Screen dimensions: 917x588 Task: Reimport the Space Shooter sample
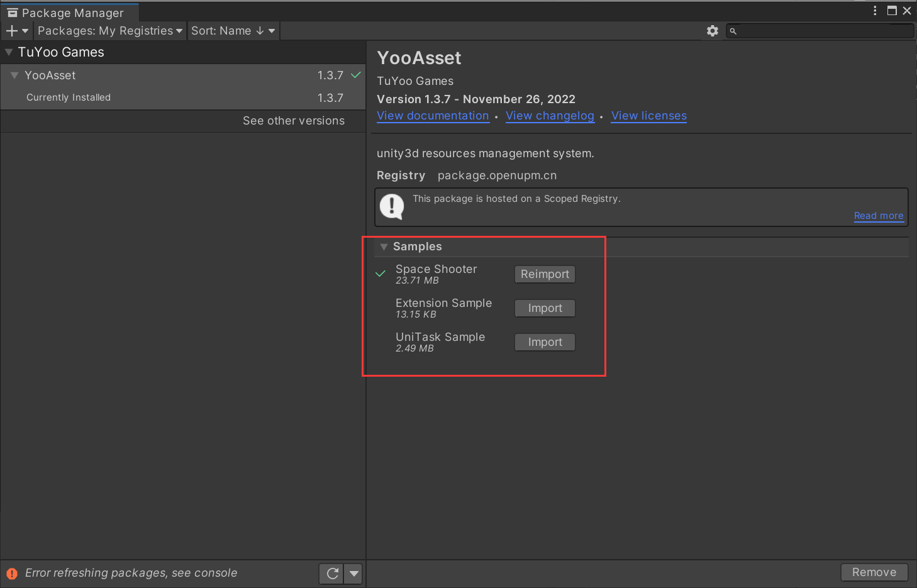tap(545, 274)
